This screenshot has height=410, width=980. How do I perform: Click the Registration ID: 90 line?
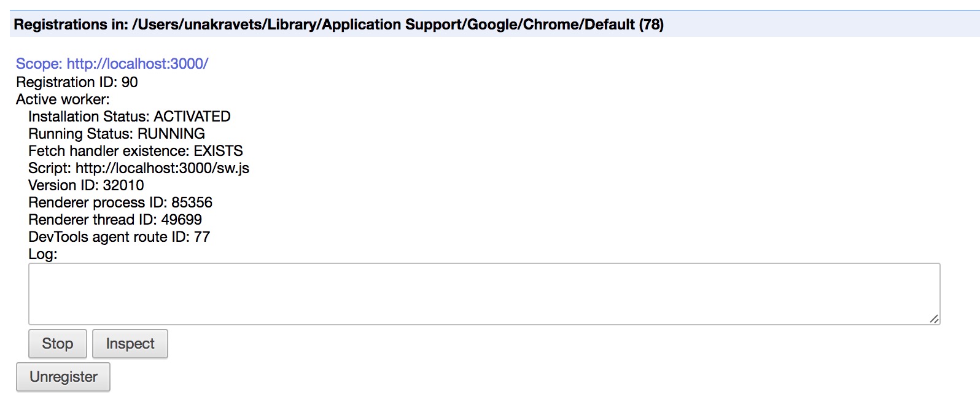pyautogui.click(x=77, y=82)
